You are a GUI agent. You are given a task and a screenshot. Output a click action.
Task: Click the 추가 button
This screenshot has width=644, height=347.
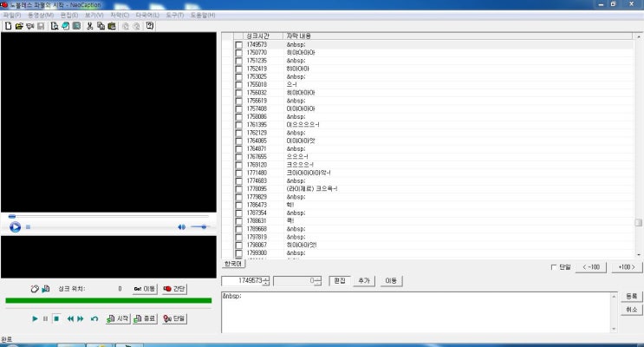(x=364, y=281)
